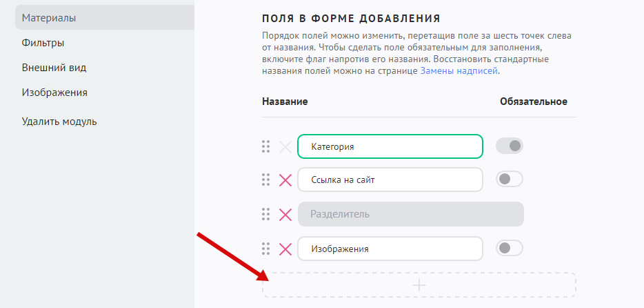The width and height of the screenshot is (644, 308).
Task: Open the Замены надписей link
Action: (459, 71)
